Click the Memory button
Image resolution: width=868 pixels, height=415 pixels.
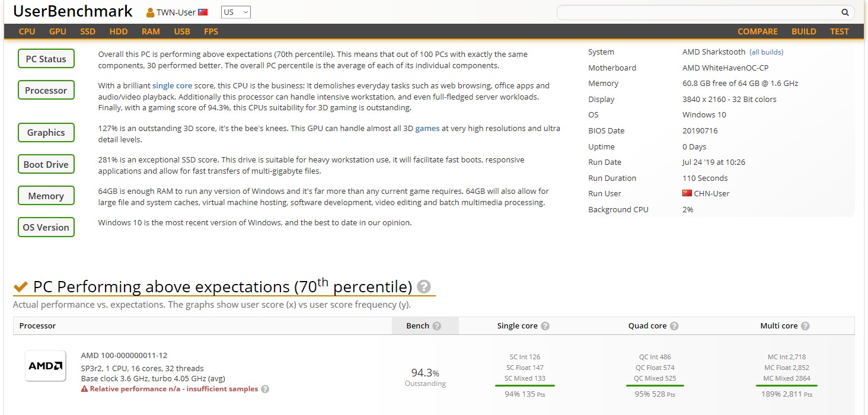pos(46,196)
